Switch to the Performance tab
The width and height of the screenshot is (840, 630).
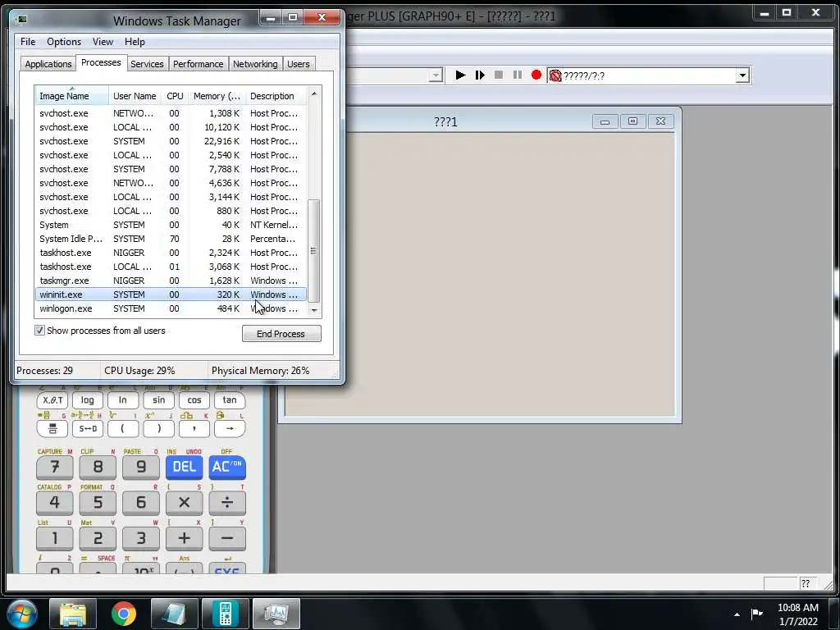click(199, 64)
